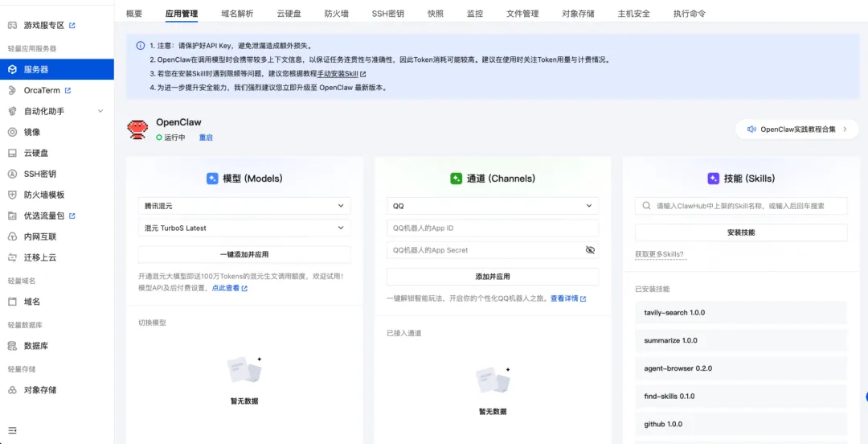The height and width of the screenshot is (444, 868).
Task: Click the 游戏服专区 gamepad icon in sidebar
Action: [x=12, y=26]
